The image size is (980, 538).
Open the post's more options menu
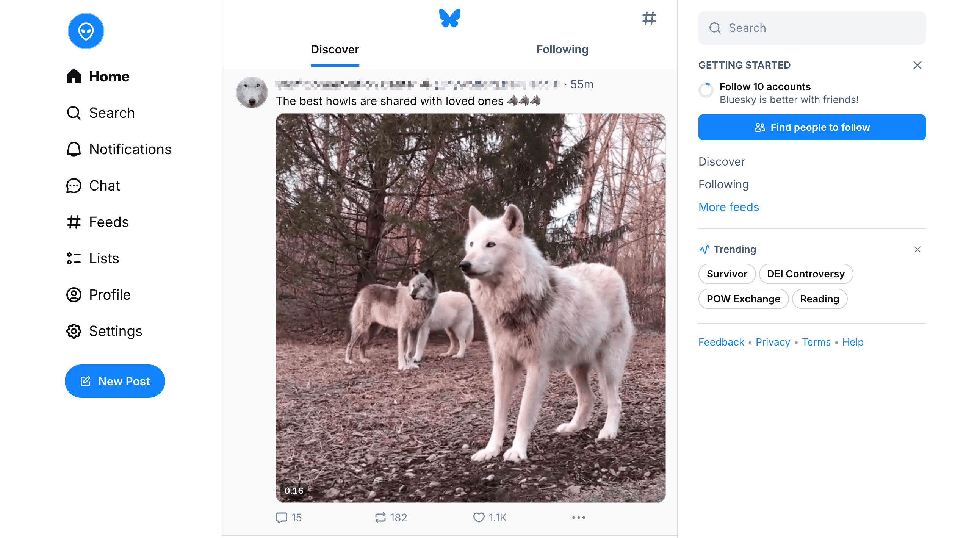[578, 518]
